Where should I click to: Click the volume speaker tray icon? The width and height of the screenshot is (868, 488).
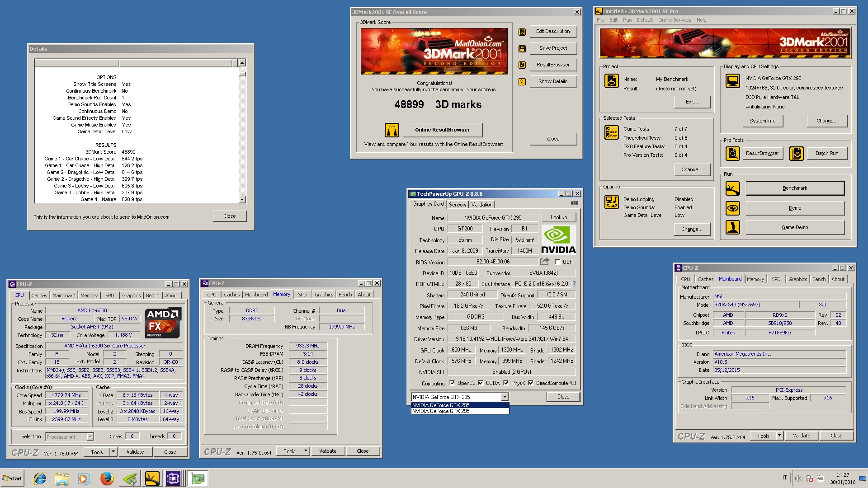tap(799, 479)
